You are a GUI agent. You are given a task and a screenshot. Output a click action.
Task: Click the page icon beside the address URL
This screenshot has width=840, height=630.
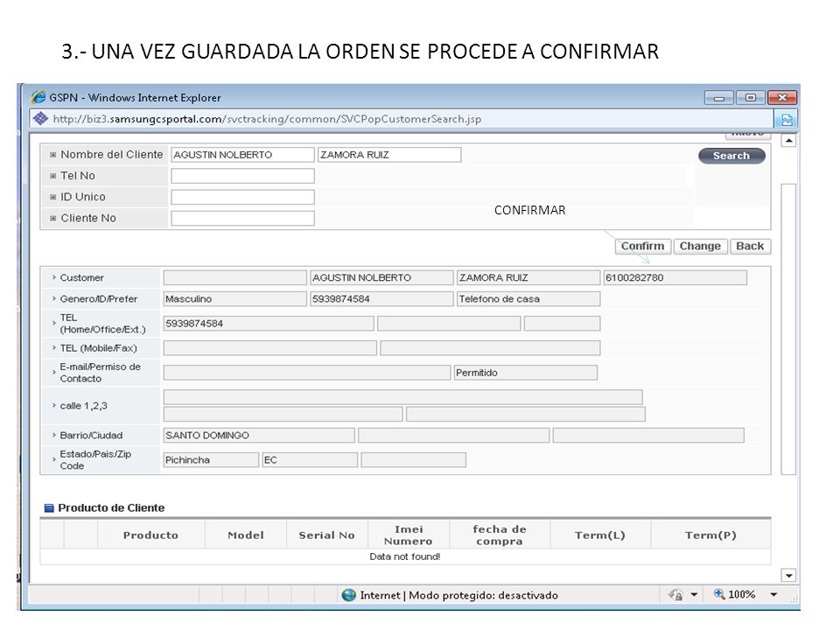40,118
